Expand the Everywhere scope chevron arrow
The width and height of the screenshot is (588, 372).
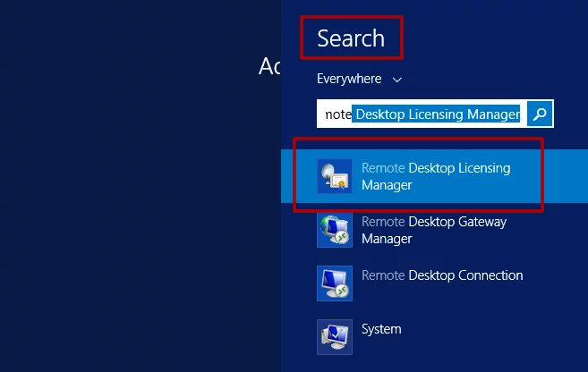coord(397,80)
